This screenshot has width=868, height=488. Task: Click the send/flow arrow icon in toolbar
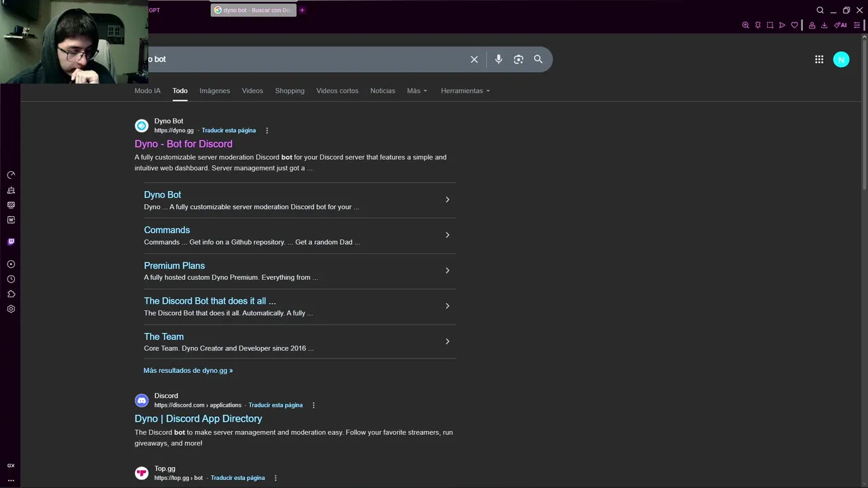(782, 25)
